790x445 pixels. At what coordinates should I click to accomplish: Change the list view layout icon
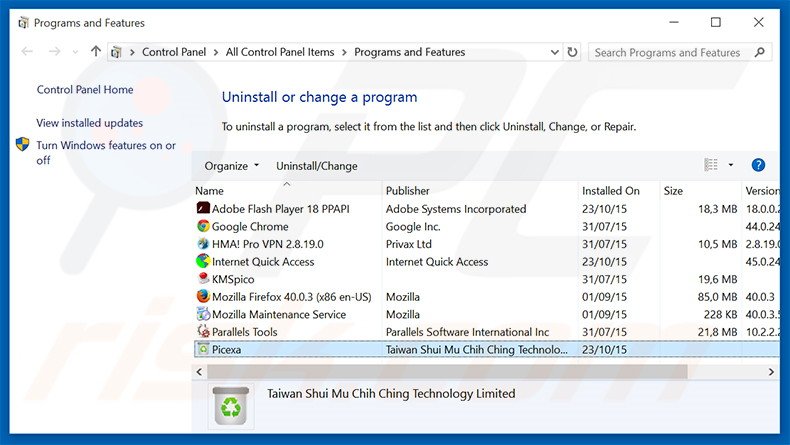pos(711,165)
